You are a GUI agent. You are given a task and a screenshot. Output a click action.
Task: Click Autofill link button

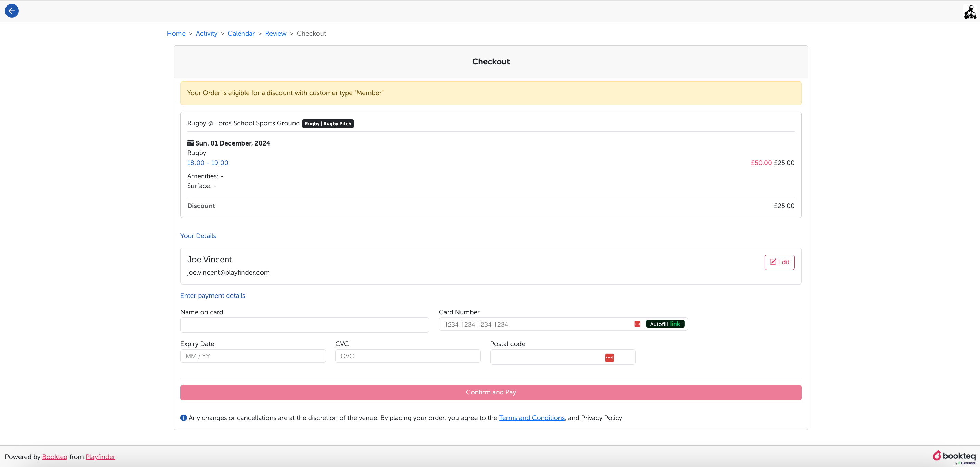665,324
